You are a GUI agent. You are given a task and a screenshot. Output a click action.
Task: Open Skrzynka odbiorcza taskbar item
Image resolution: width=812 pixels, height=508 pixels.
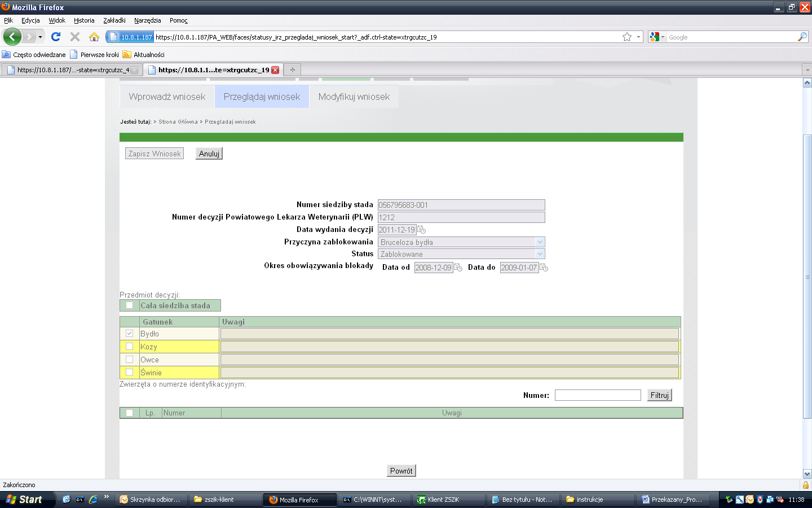coord(151,500)
